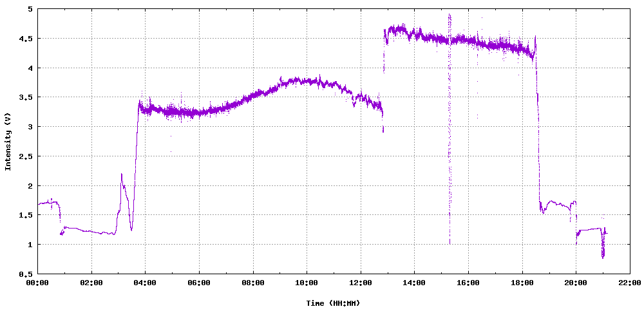Click the y-axis tick label 3
The height and width of the screenshot is (309, 644).
click(32, 127)
